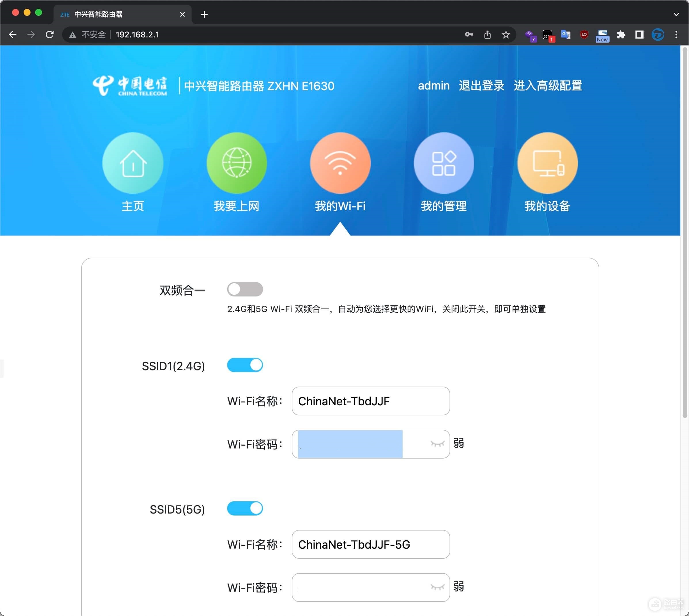
Task: Open saved passwords key icon
Action: pyautogui.click(x=469, y=35)
